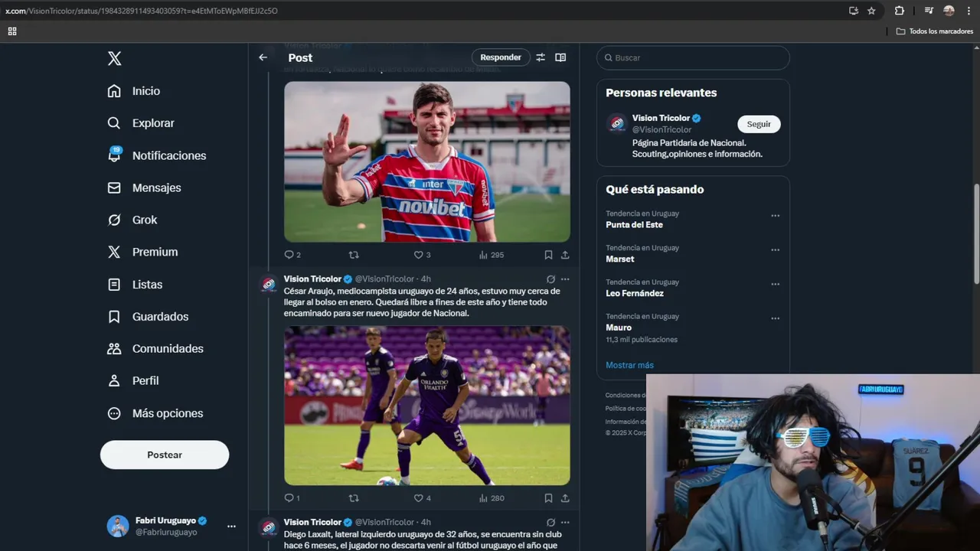The image size is (980, 551).
Task: Open more options on Diego Laxalt post
Action: tap(565, 523)
